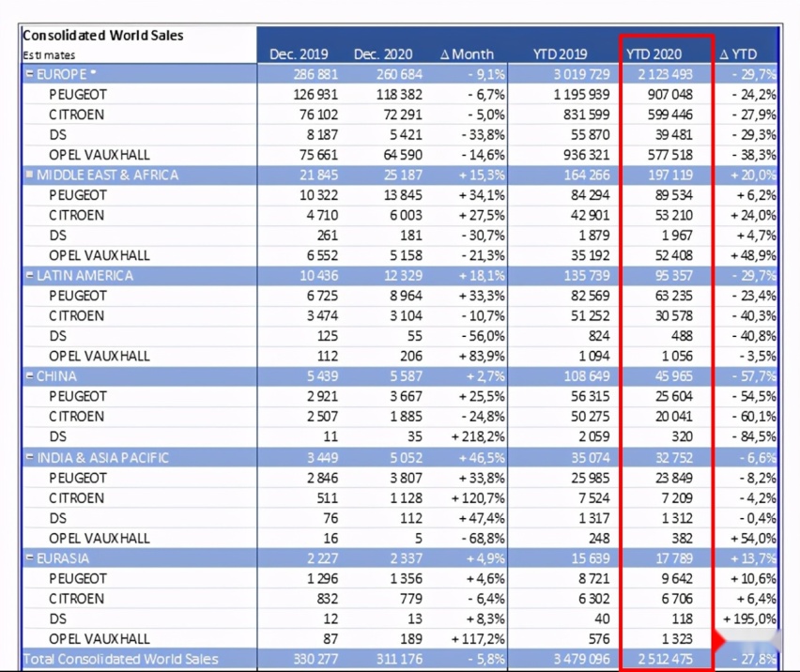This screenshot has width=800, height=672.
Task: Select total Δ Month value -5,8%
Action: (486, 659)
